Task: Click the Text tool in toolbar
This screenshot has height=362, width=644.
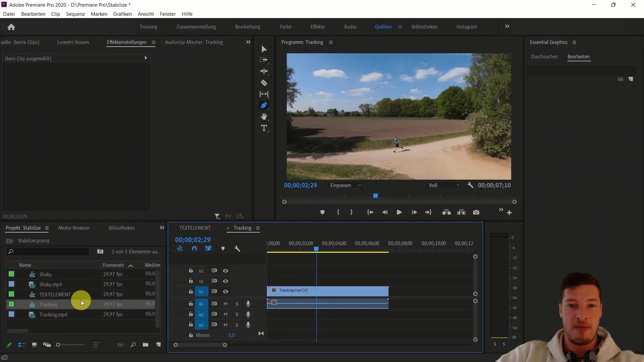Action: [265, 129]
